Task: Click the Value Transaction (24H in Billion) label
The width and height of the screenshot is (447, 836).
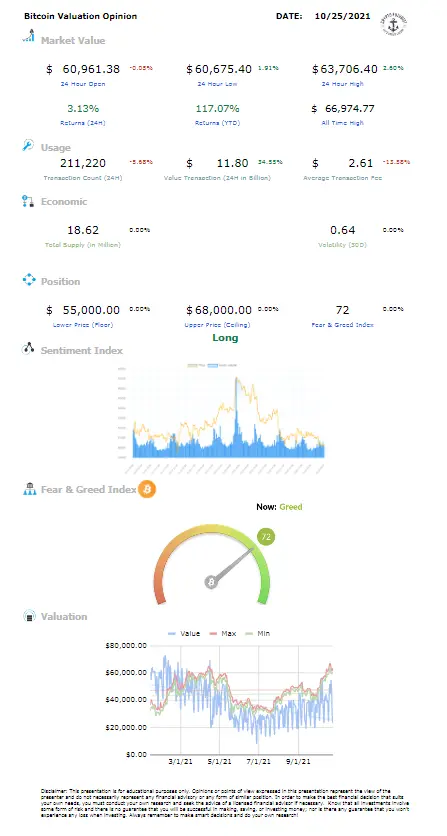Action: 217,178
